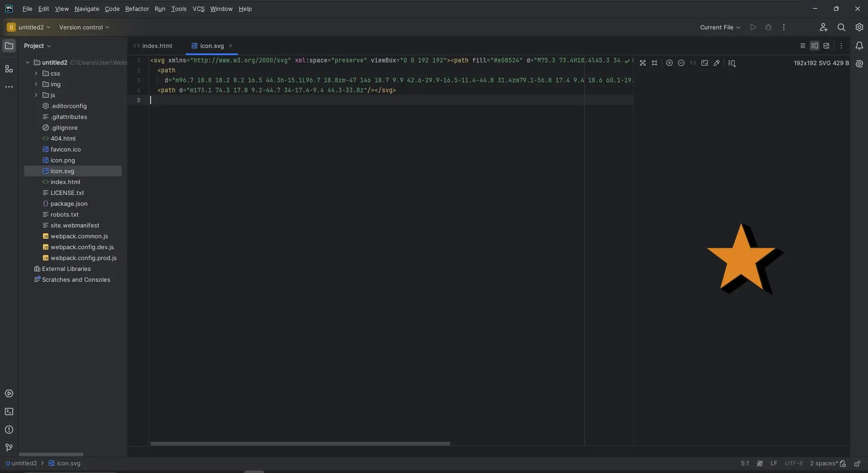Toggle chessboard background in image preview
This screenshot has height=473, width=868.
tap(643, 63)
